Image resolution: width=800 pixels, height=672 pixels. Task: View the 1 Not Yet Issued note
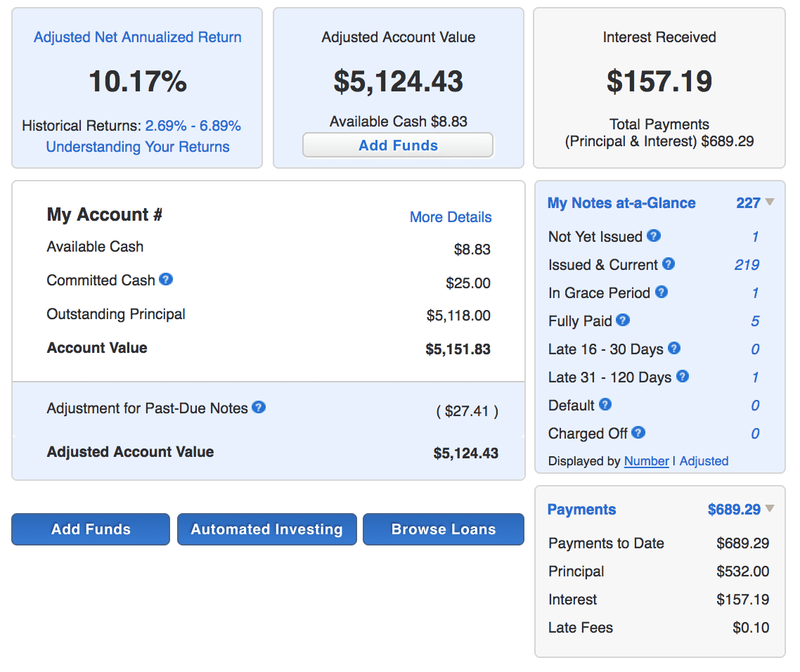[x=755, y=237]
